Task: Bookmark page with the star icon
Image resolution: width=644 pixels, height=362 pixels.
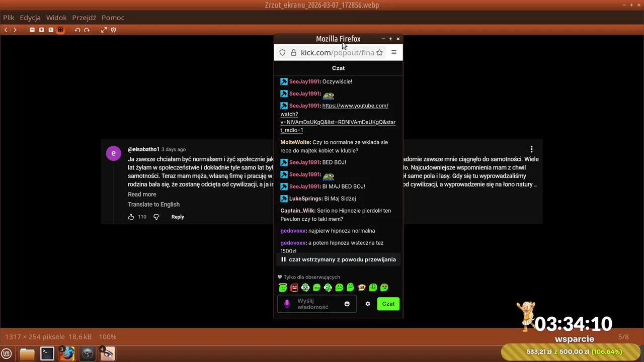Action: [x=380, y=53]
